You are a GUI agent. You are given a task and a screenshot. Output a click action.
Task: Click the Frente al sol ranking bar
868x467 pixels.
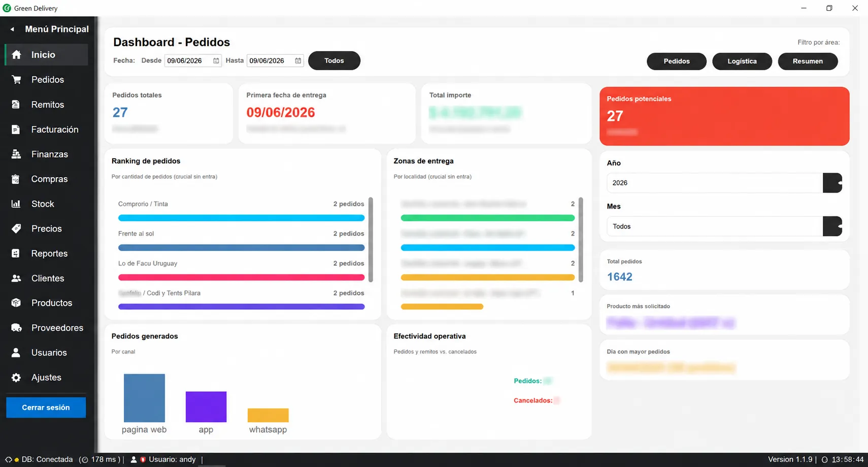click(241, 248)
